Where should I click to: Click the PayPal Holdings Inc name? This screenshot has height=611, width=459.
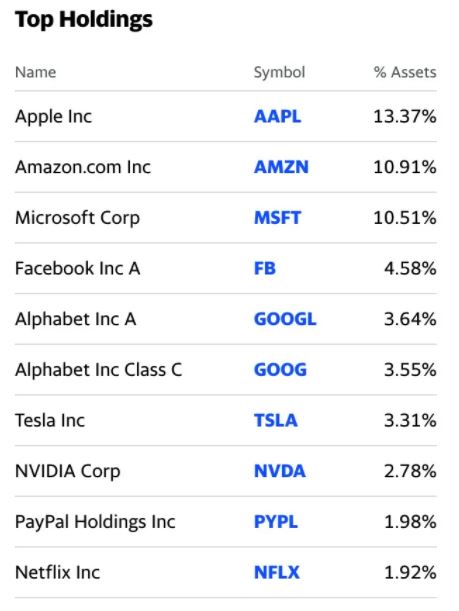click(x=95, y=522)
